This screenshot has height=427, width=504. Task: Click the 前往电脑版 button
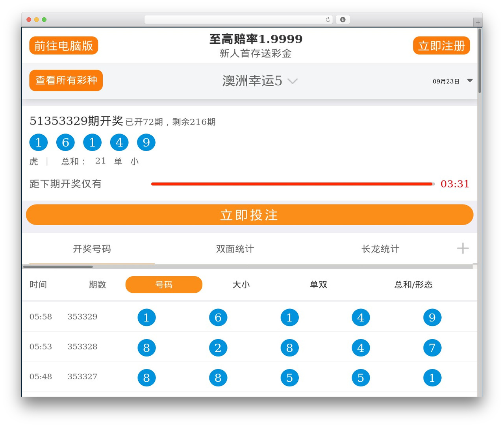(x=64, y=46)
